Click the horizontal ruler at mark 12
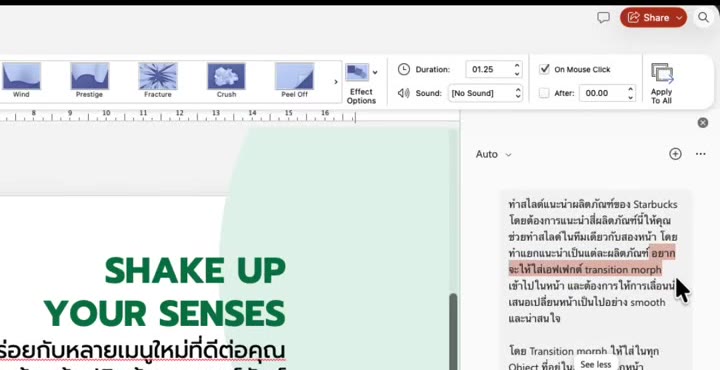This screenshot has height=370, width=720. tap(180, 113)
